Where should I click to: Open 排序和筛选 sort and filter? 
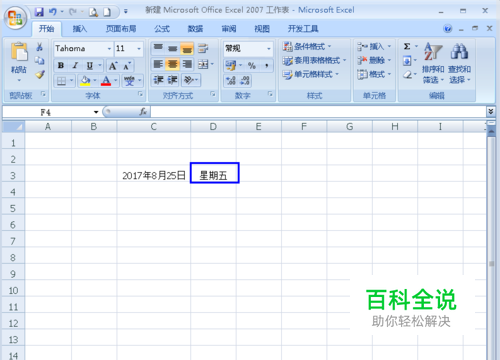[x=433, y=63]
